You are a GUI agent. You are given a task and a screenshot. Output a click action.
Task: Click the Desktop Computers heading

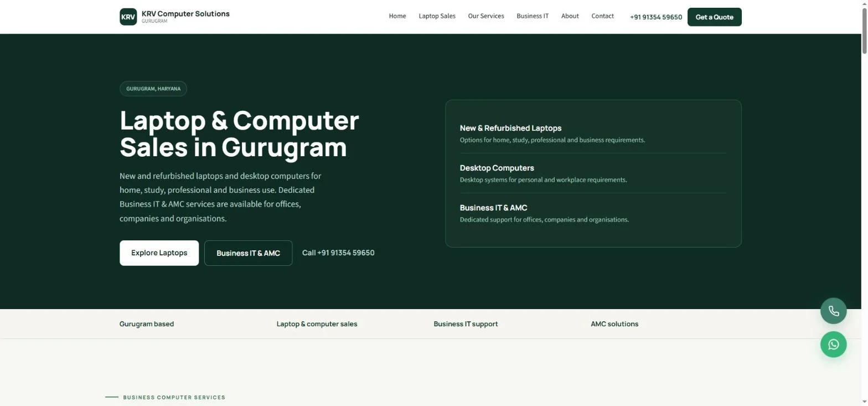(x=497, y=168)
